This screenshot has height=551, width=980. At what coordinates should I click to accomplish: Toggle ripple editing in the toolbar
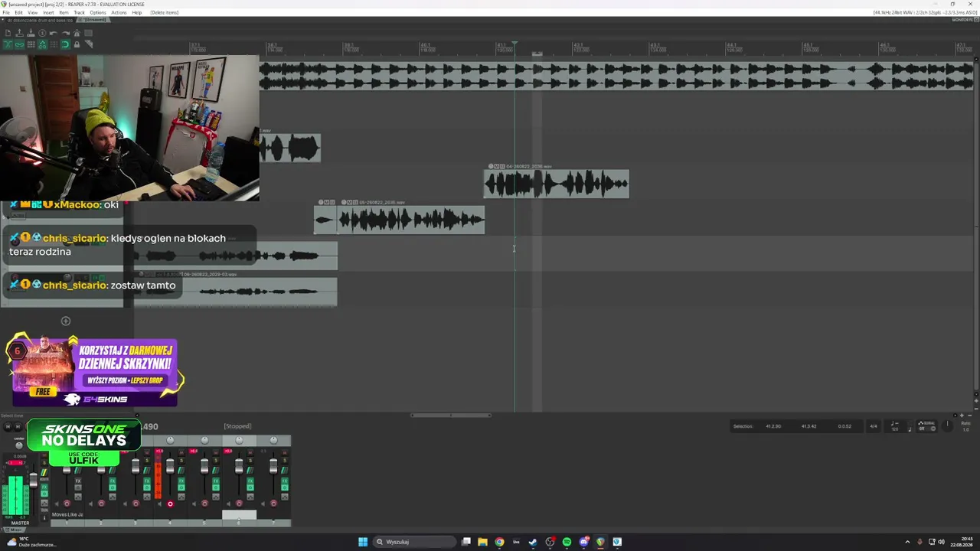31,44
